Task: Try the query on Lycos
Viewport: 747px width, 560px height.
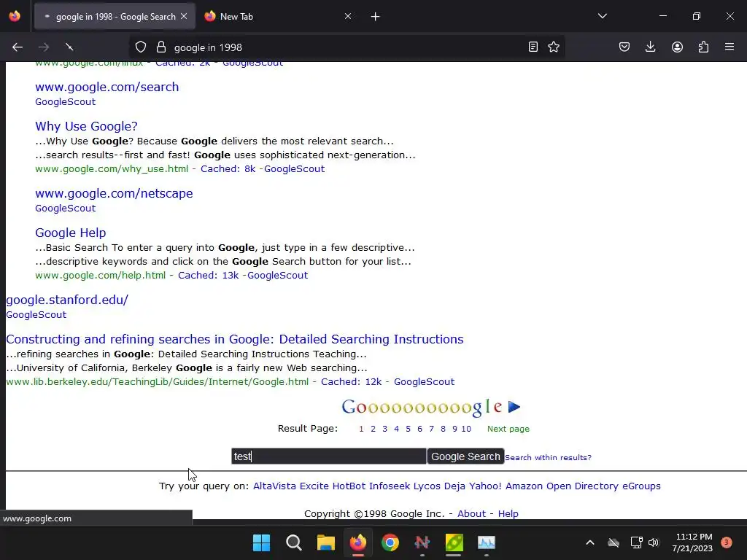Action: coord(427,486)
